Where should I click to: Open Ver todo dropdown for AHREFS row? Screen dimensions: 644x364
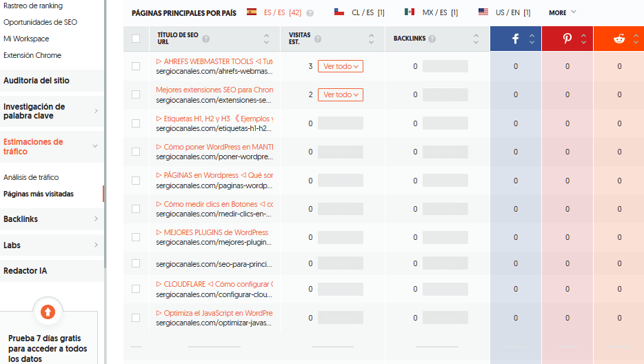[x=341, y=66]
